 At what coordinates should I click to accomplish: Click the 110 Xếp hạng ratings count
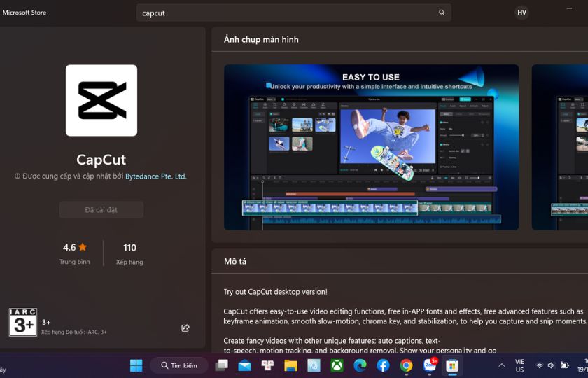pos(129,254)
